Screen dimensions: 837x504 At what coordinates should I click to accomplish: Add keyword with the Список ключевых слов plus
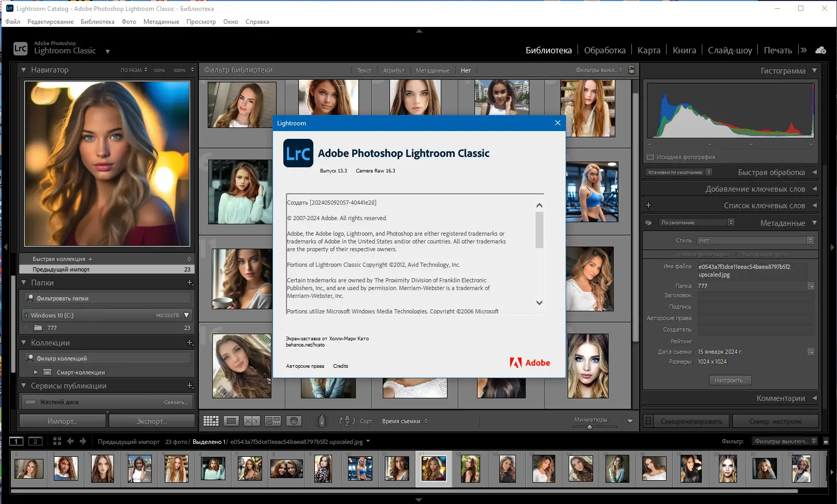[648, 206]
